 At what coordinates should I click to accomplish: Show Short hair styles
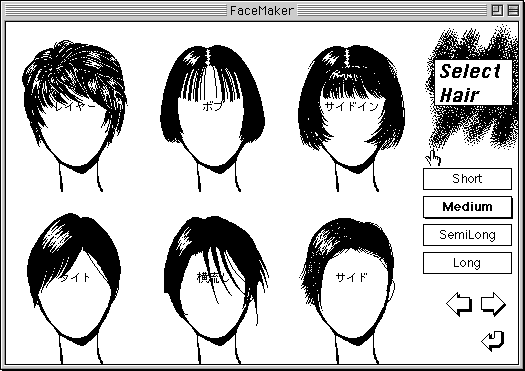pyautogui.click(x=467, y=179)
